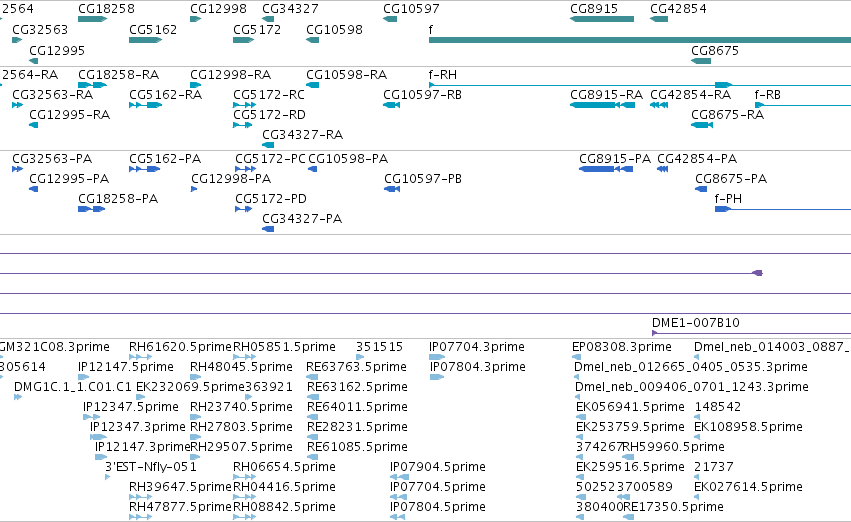Screen dimensions: 851x522
Task: Select EST IP07904.5prime
Action: click(x=437, y=467)
